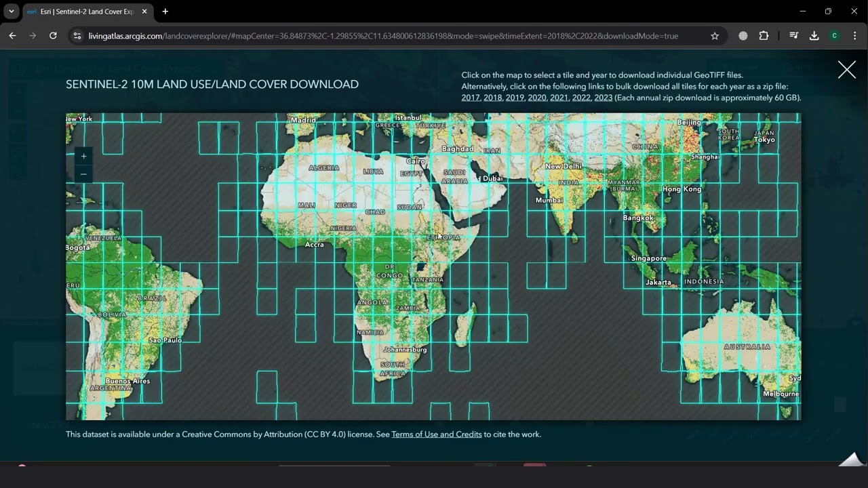
Task: Open a new browser tab
Action: tap(165, 12)
